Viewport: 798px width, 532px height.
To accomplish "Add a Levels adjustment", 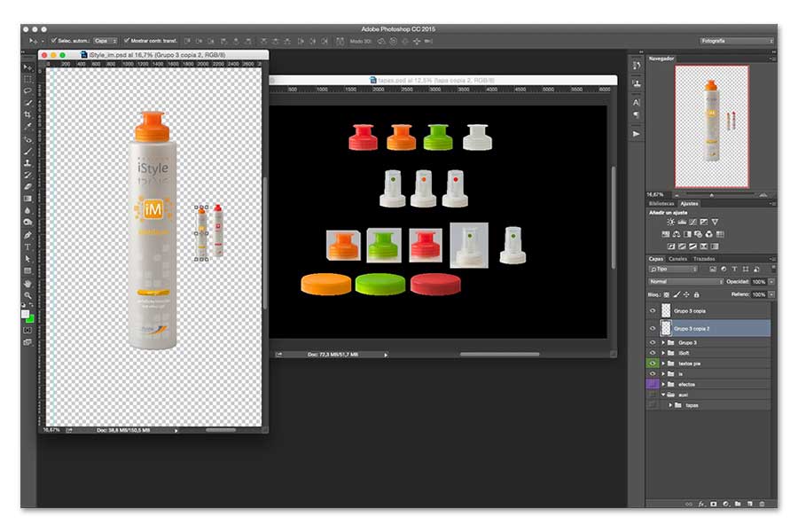I will pyautogui.click(x=682, y=222).
